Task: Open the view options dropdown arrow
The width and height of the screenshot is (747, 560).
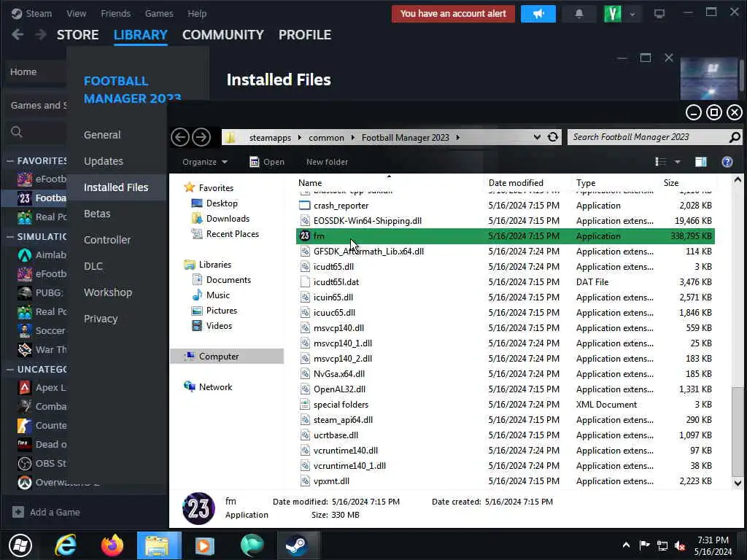Action: [678, 162]
